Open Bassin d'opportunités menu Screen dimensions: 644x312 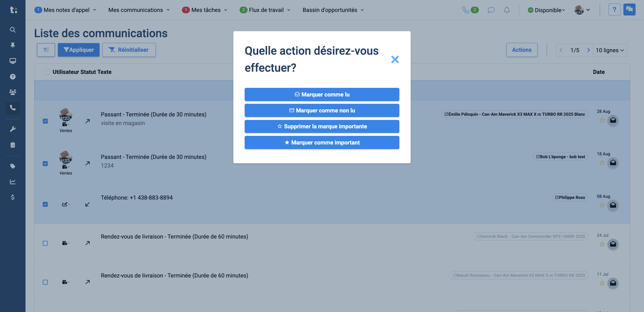click(333, 10)
